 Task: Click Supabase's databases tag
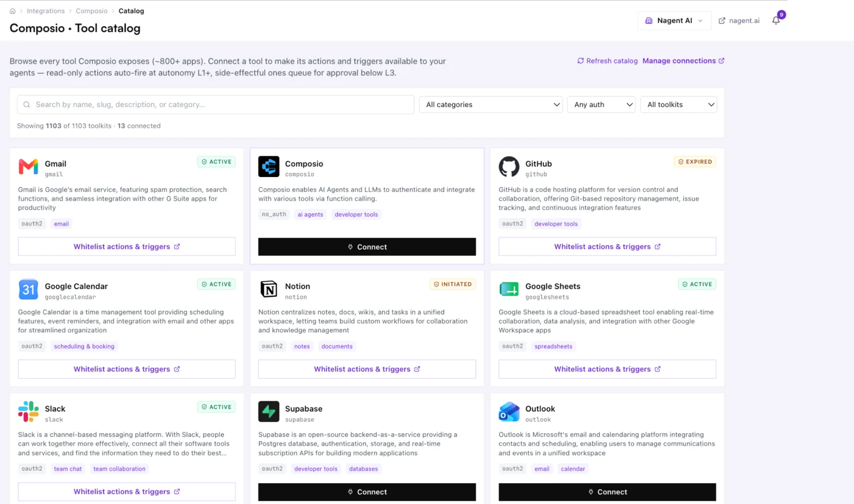(363, 469)
